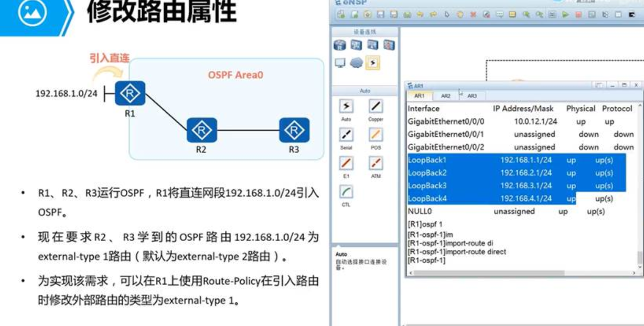Image resolution: width=644 pixels, height=326 pixels.
Task: Click the New Topology icon in eNSP toolbar
Action: click(x=341, y=15)
